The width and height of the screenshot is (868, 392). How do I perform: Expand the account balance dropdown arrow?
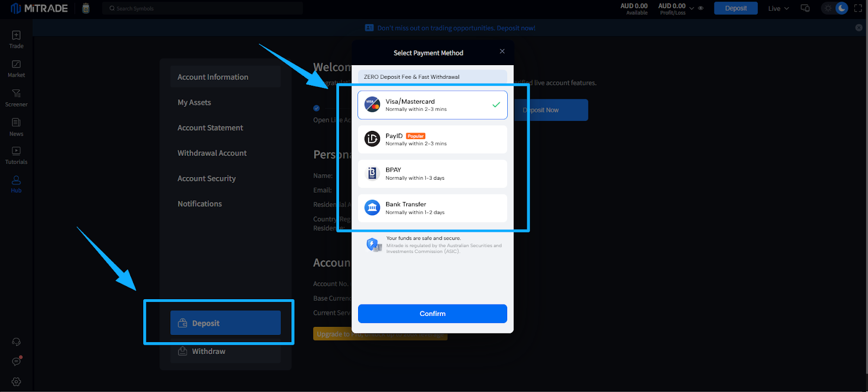pyautogui.click(x=692, y=8)
